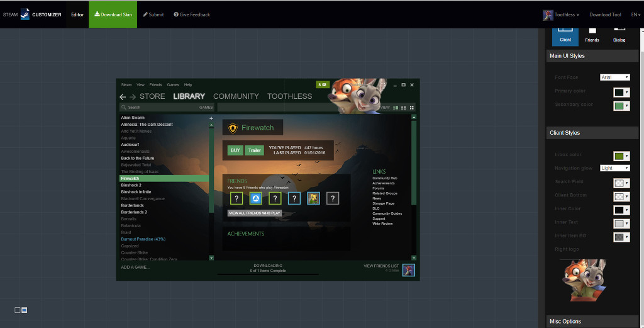Click the plus icon above games list
644x328 pixels.
(x=211, y=118)
